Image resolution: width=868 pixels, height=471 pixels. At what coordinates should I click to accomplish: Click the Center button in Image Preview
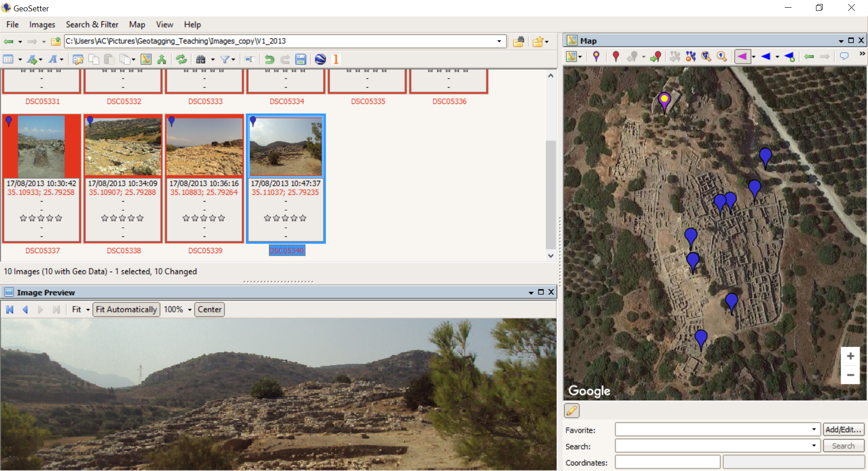[209, 310]
